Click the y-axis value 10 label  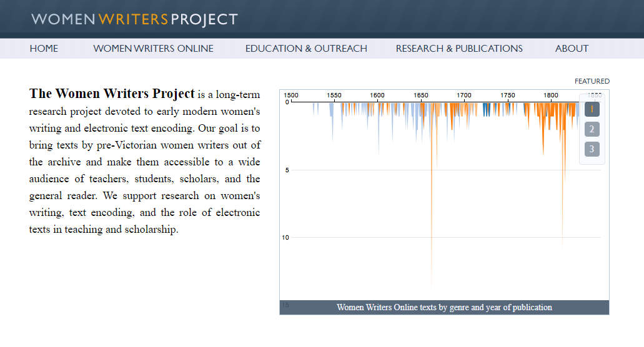285,238
